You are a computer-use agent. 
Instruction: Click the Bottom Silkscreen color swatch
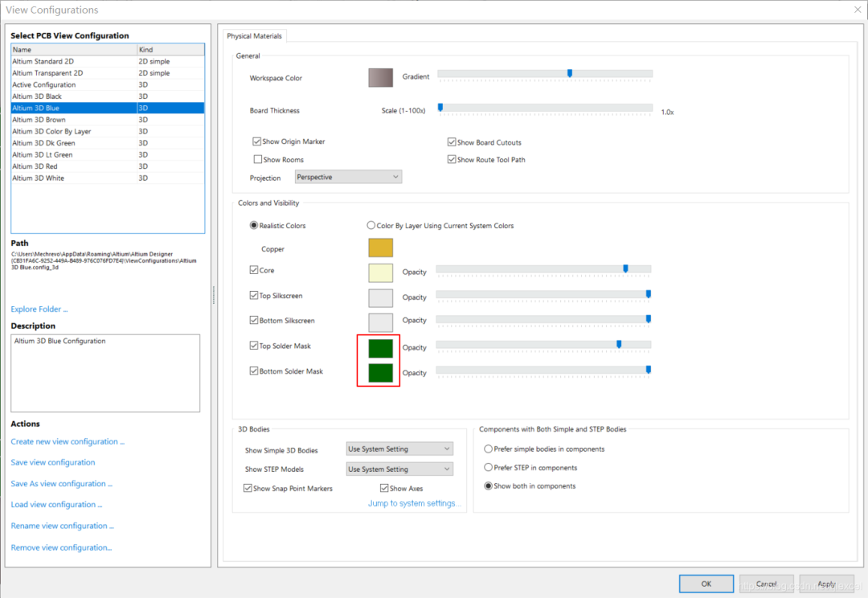380,322
